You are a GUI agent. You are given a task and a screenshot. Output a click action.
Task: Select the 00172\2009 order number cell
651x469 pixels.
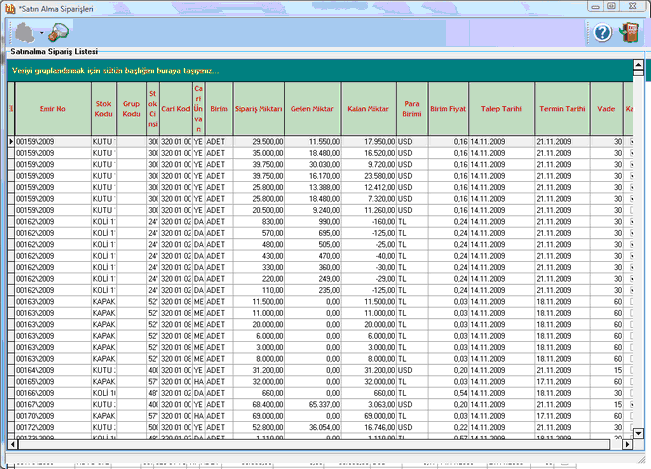pyautogui.click(x=53, y=427)
